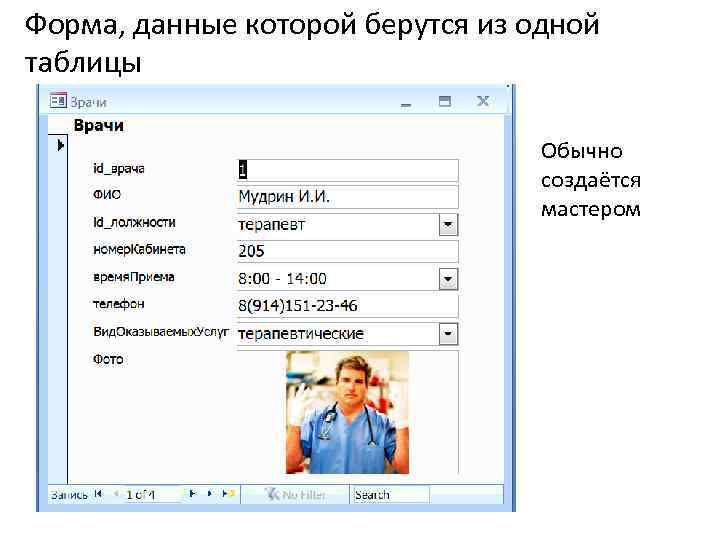Click the номерКабинета field showing 205

347,251
